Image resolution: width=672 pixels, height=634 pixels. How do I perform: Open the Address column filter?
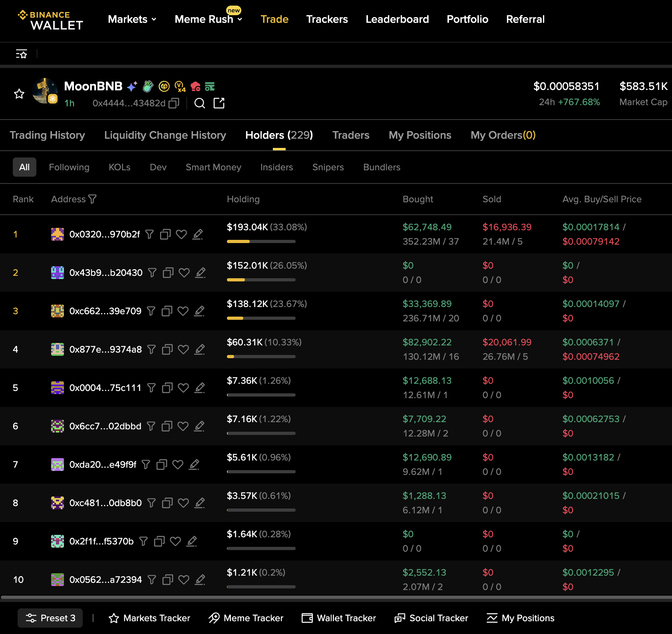[x=92, y=199]
